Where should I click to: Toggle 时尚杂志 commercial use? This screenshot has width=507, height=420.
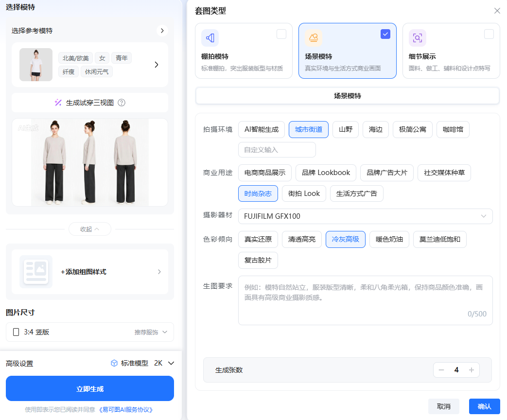click(x=258, y=193)
